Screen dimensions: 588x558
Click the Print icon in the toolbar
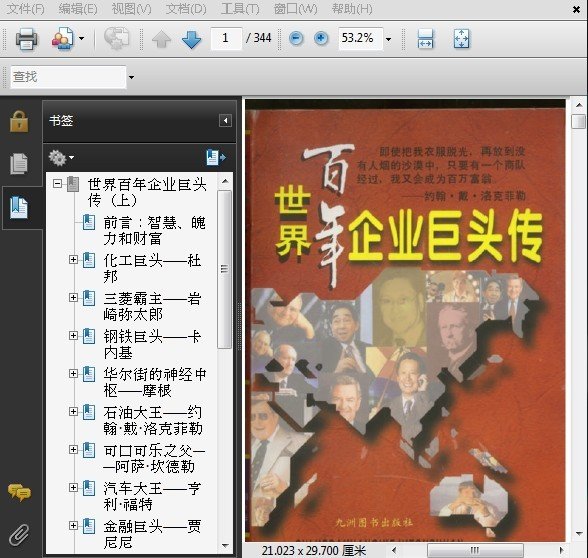(x=26, y=39)
